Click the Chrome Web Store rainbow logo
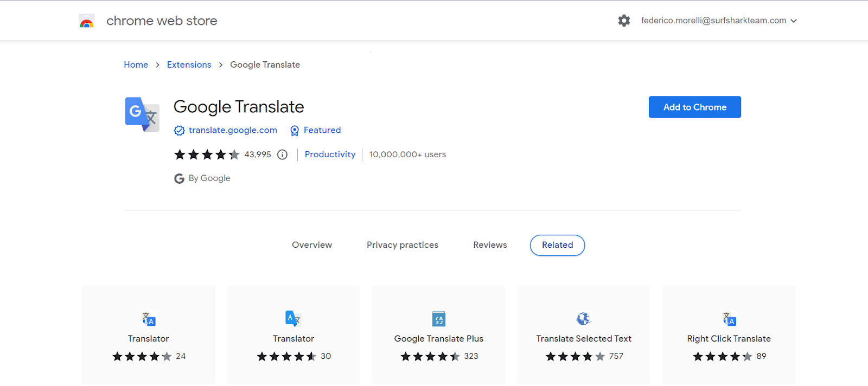 (87, 21)
